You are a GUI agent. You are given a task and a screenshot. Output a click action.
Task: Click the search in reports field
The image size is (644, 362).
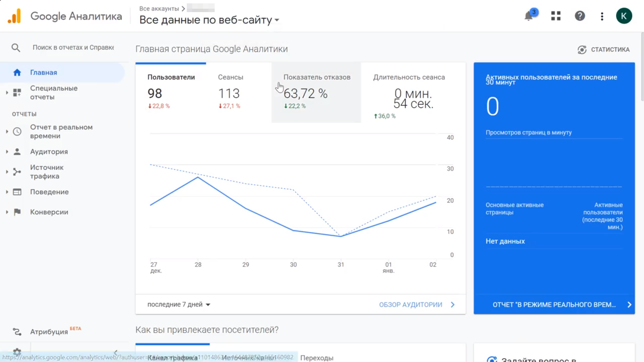click(x=73, y=48)
